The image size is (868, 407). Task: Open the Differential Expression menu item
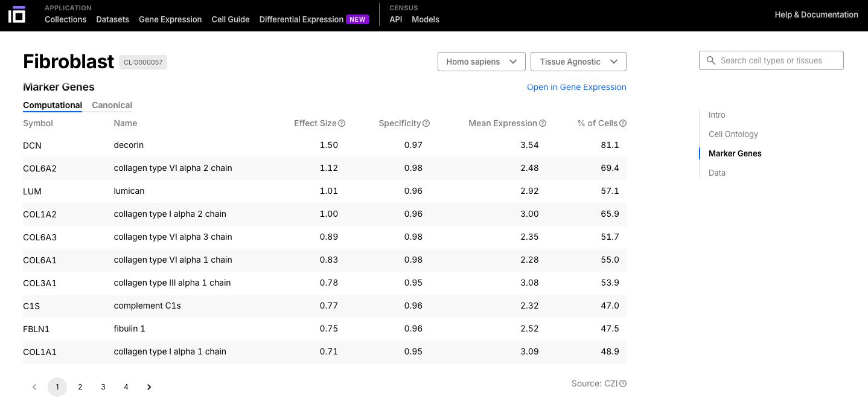301,19
